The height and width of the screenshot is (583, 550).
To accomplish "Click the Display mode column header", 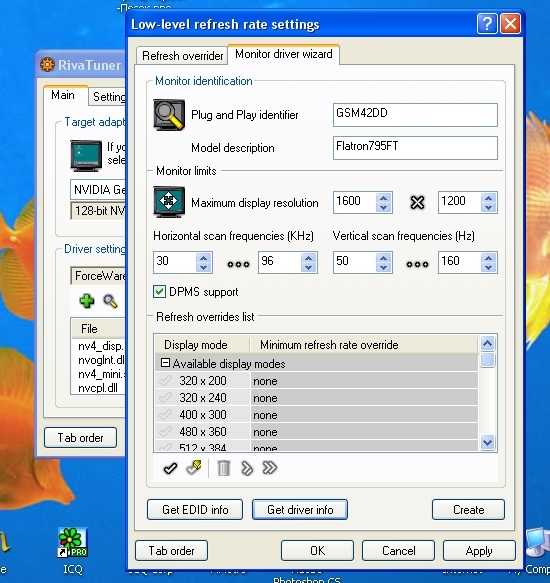I will point(202,345).
